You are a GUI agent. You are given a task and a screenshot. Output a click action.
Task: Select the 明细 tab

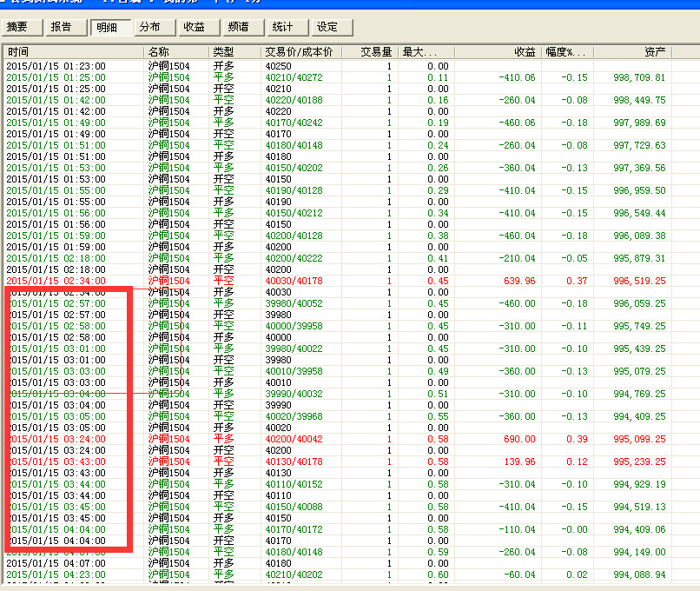coord(107,27)
